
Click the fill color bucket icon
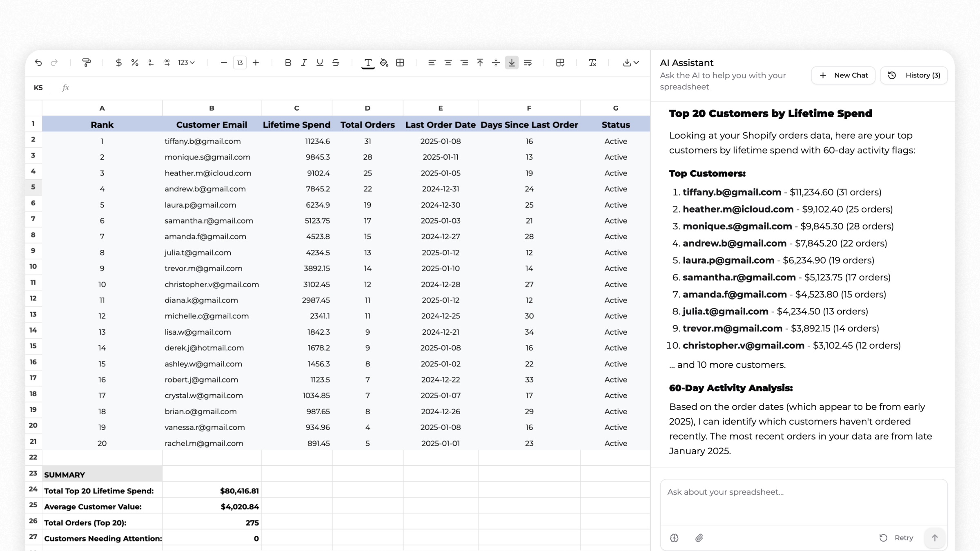pos(384,62)
